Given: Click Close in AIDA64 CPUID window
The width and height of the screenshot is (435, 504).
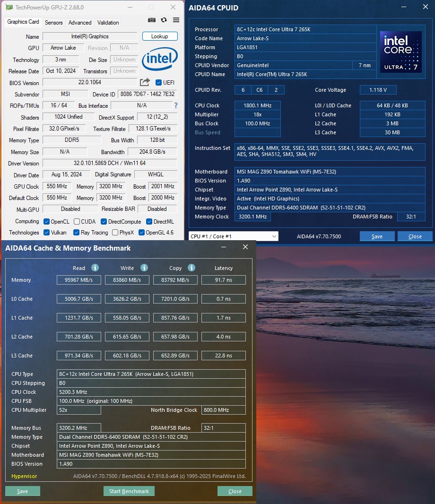Looking at the screenshot, I should [415, 236].
